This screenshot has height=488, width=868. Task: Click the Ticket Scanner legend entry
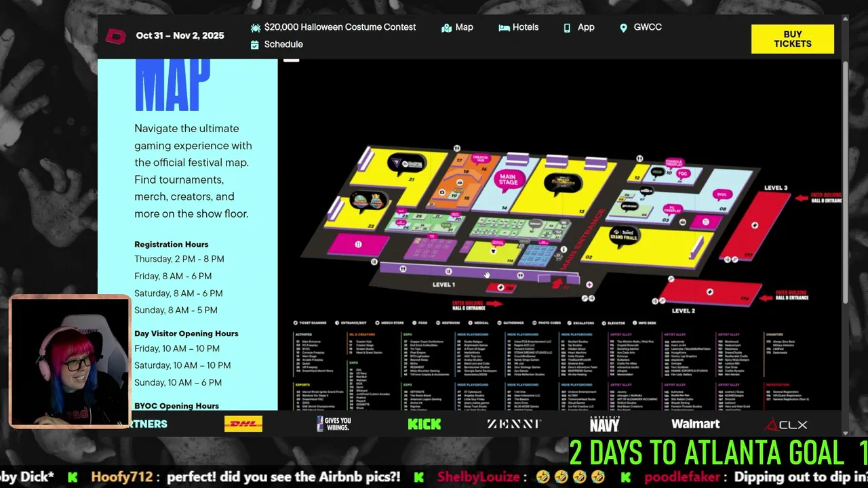tap(311, 323)
